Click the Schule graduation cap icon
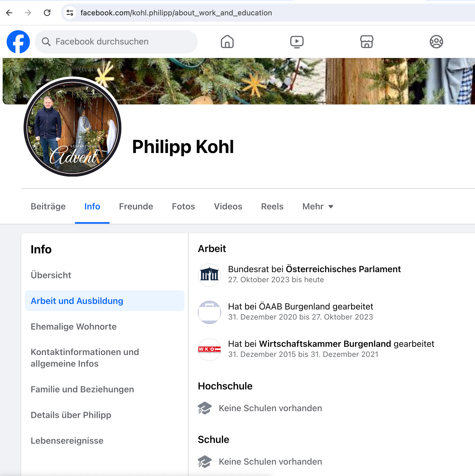Screen dimensions: 475x476 [x=205, y=461]
